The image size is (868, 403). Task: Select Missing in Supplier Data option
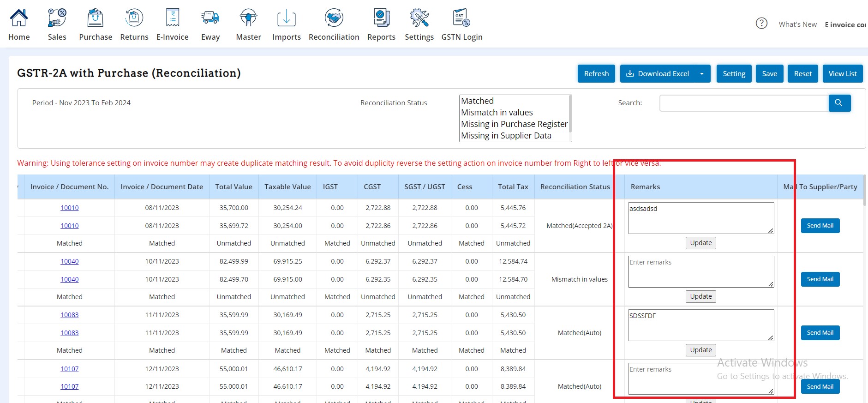coord(514,136)
